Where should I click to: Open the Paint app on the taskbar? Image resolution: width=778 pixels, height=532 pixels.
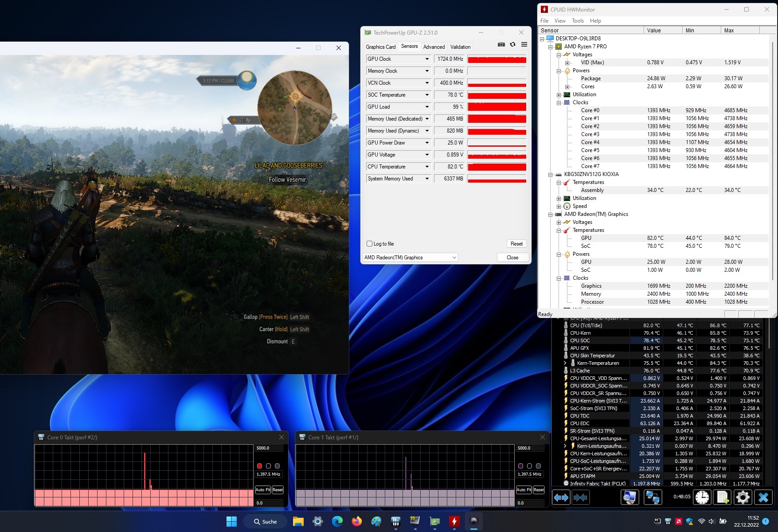[x=376, y=521]
